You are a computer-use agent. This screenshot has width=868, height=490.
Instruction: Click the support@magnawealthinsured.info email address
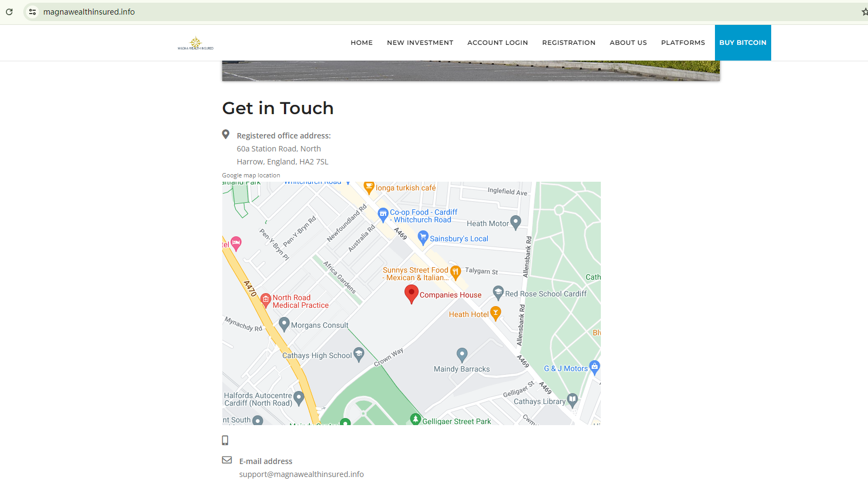point(302,474)
